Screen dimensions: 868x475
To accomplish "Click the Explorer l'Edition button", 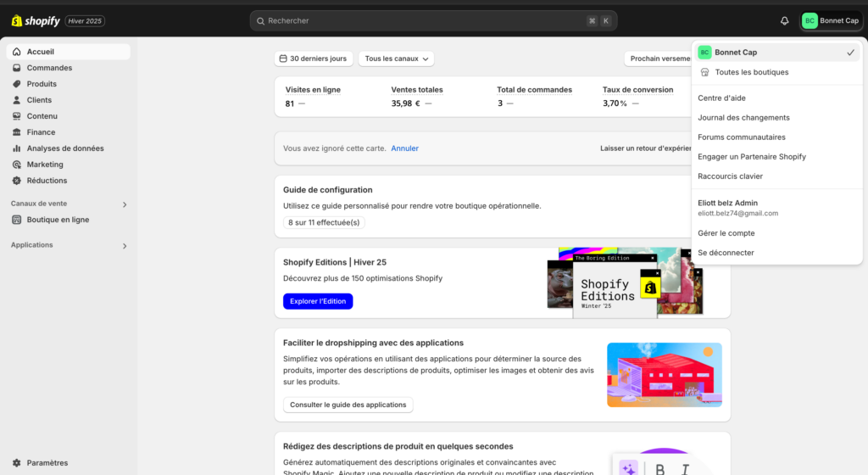I will pos(318,301).
